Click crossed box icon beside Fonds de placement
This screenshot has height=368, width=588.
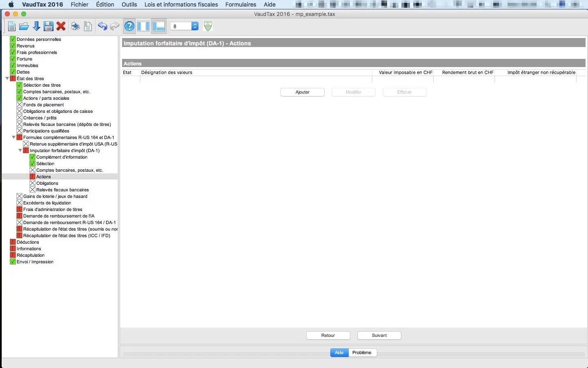point(19,105)
